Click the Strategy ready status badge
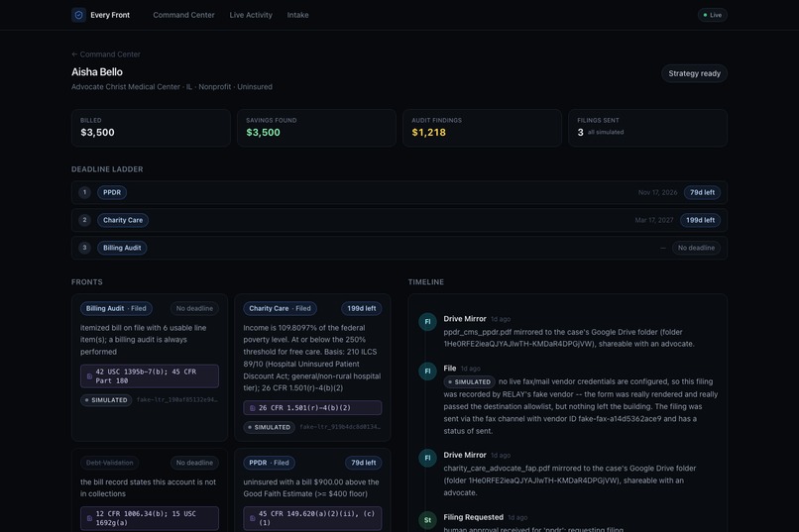The image size is (799, 532). point(694,73)
